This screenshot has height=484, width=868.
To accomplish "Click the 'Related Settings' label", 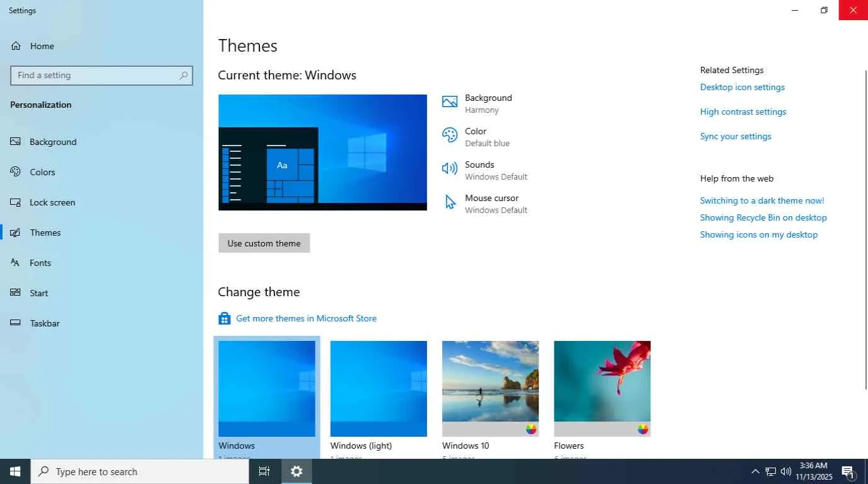I will [x=732, y=70].
